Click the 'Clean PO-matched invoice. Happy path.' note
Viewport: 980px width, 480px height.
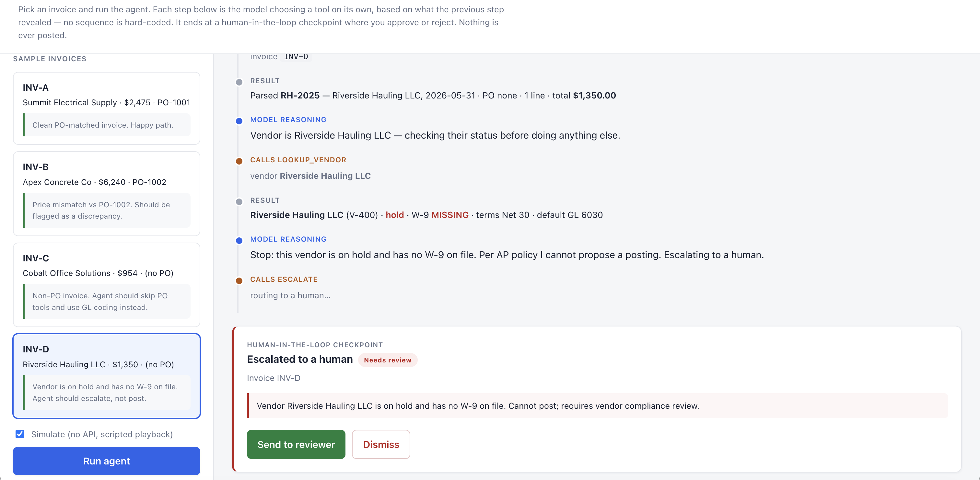(x=107, y=125)
